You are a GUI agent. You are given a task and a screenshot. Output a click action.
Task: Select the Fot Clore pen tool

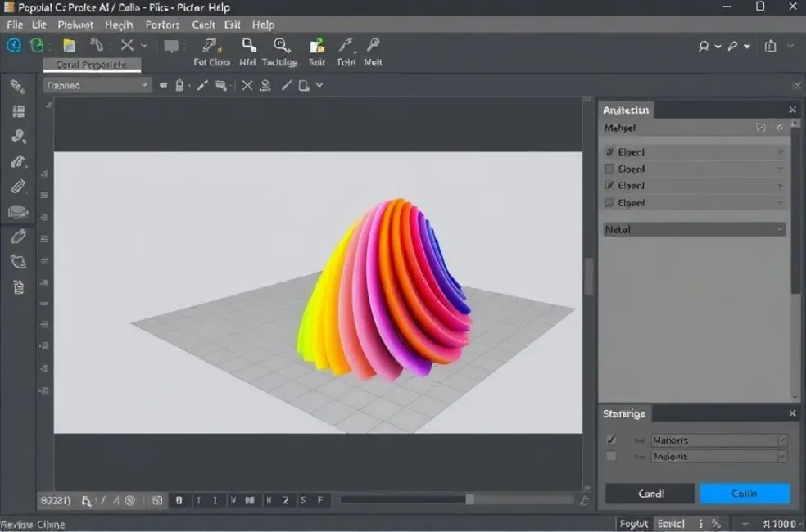(211, 46)
